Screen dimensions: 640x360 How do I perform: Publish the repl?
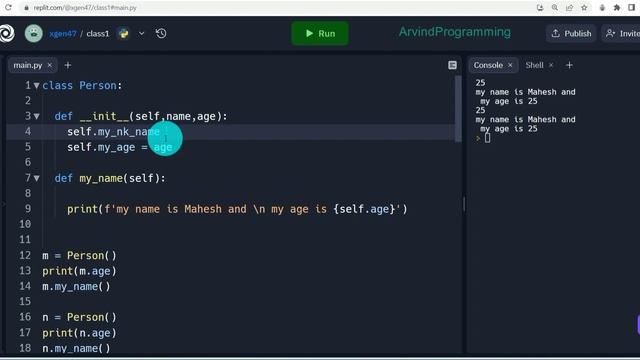click(x=571, y=33)
